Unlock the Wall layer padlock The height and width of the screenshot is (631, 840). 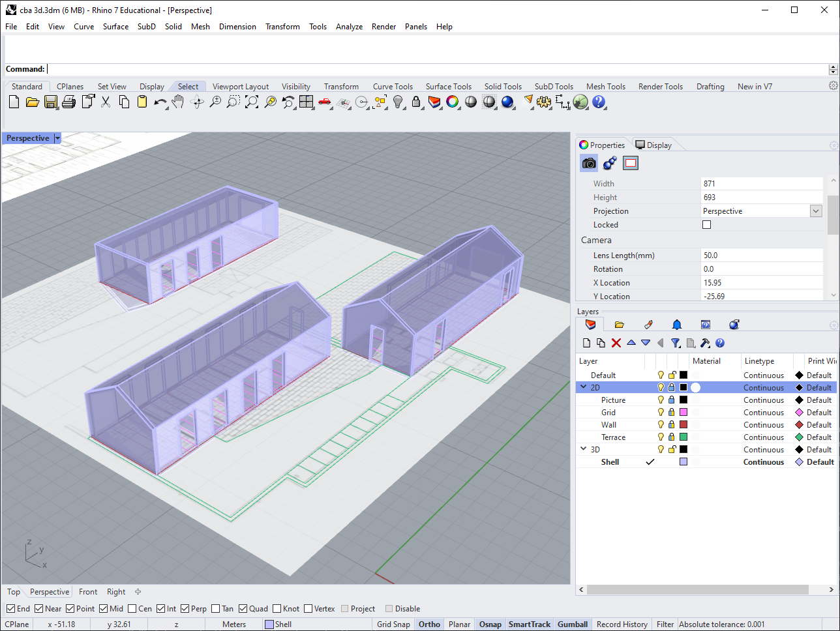coord(672,425)
